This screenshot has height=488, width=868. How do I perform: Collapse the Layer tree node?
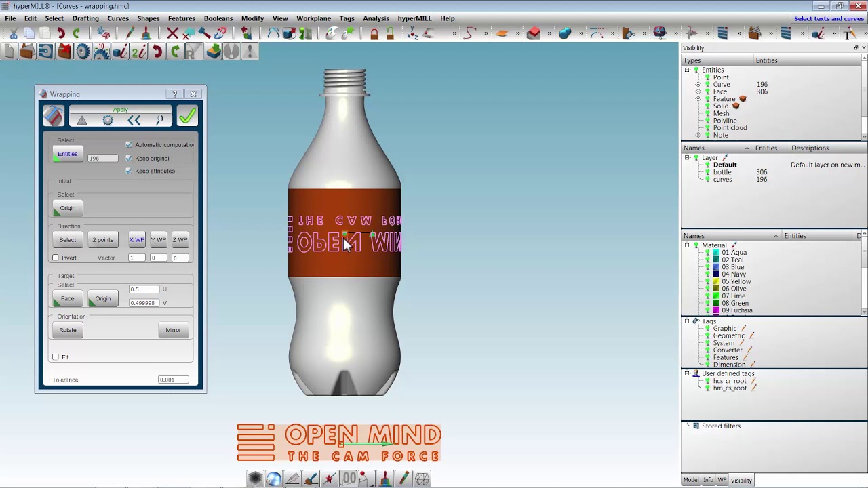click(687, 158)
